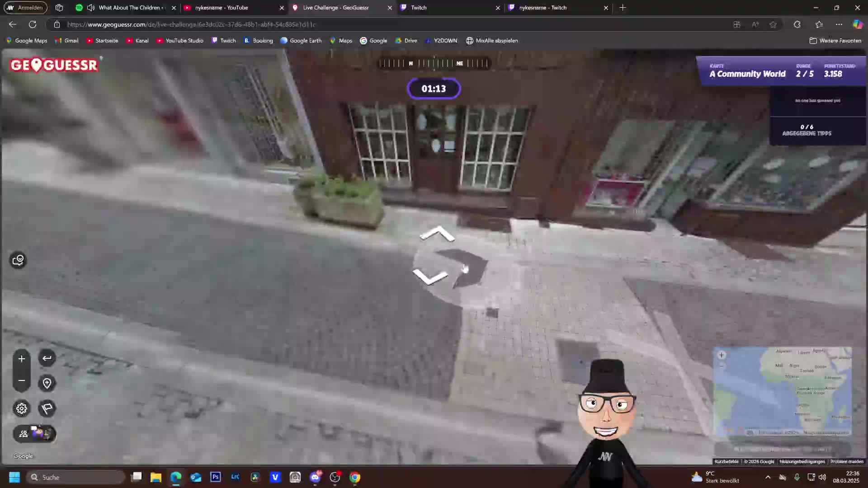Zoom out with the minus button
Viewport: 868px width, 488px height.
[21, 380]
